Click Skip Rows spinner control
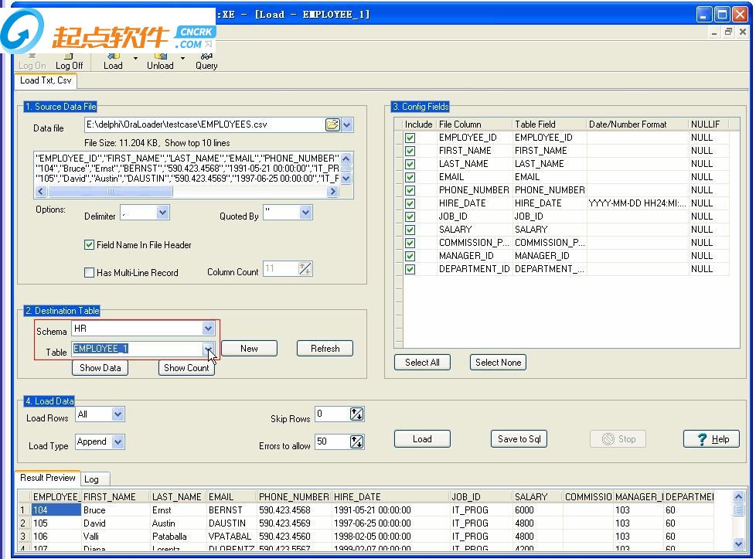Screen dimensions: 756x559 356,414
